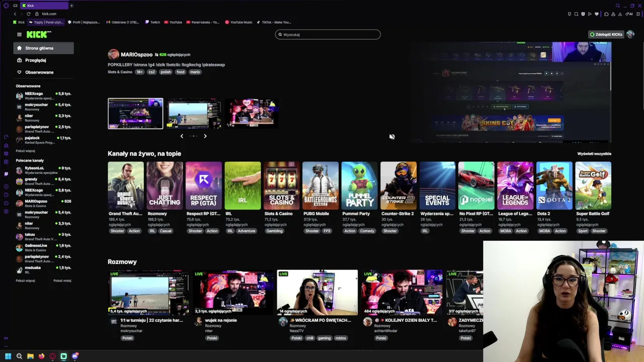This screenshot has height=362, width=644.
Task: Open MARIOspzoo avatar in featured stream
Action: 113,54
